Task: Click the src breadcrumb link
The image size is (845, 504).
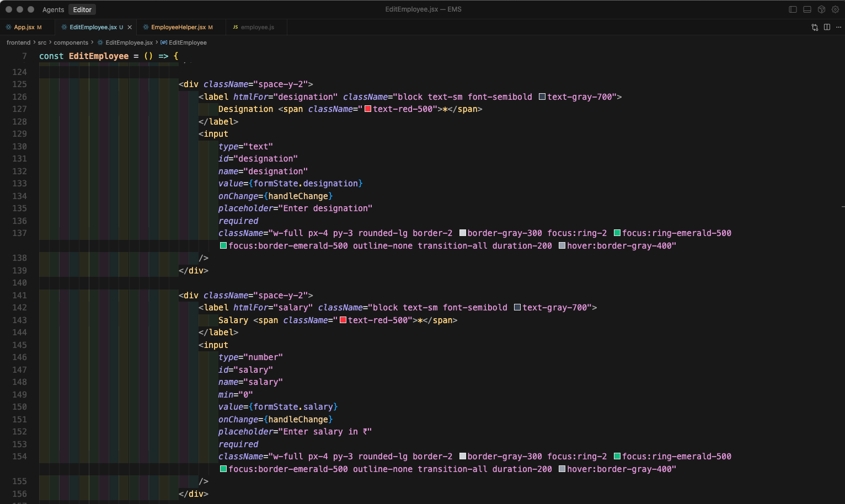Action: [x=42, y=42]
